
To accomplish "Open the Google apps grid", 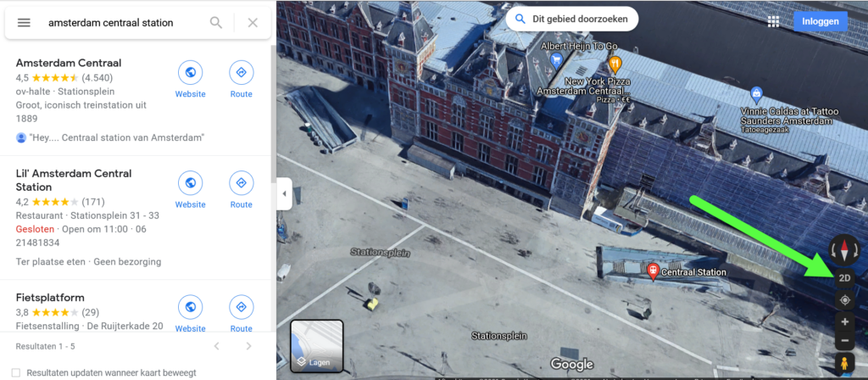I will pos(773,21).
